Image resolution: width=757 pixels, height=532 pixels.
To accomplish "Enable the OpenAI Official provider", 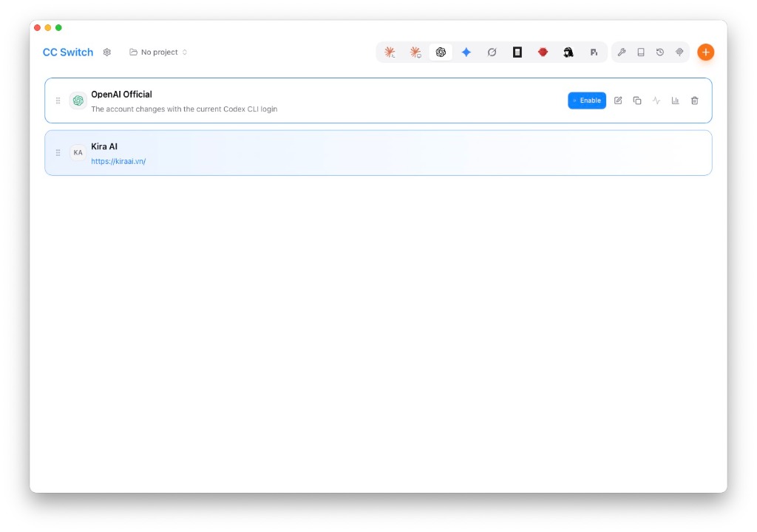I will (x=587, y=100).
